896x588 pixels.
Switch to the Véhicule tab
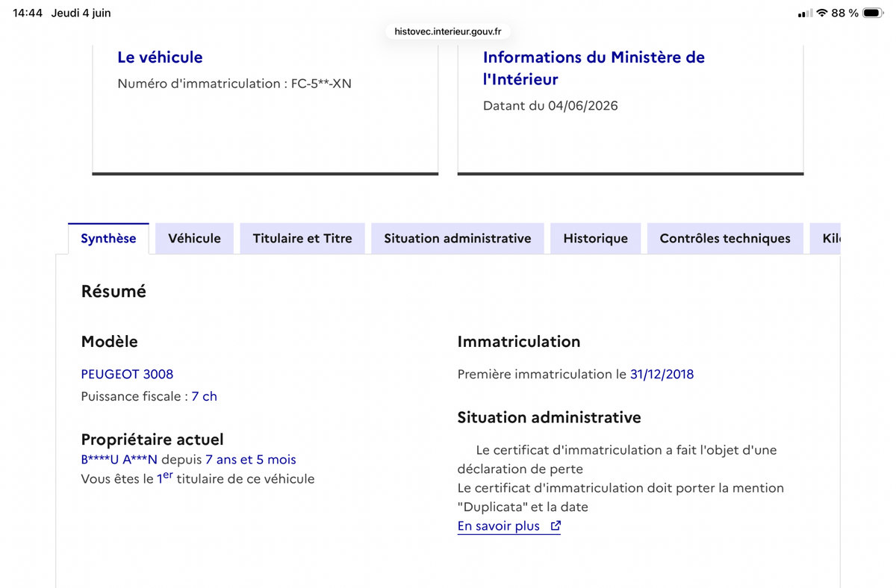click(x=194, y=239)
